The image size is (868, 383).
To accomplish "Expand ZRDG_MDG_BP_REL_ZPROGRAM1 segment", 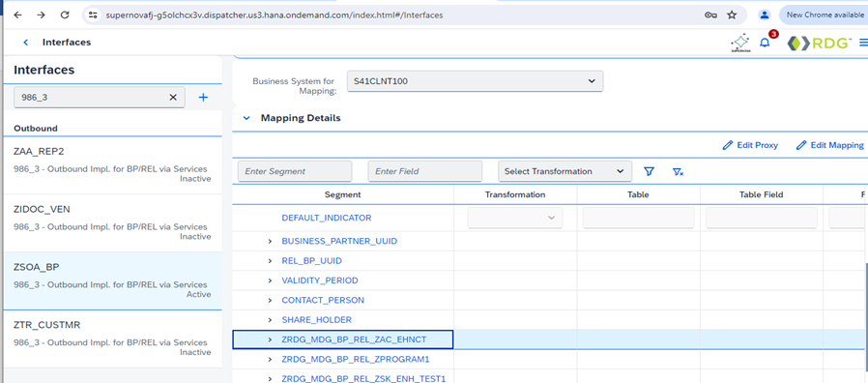I will click(270, 359).
